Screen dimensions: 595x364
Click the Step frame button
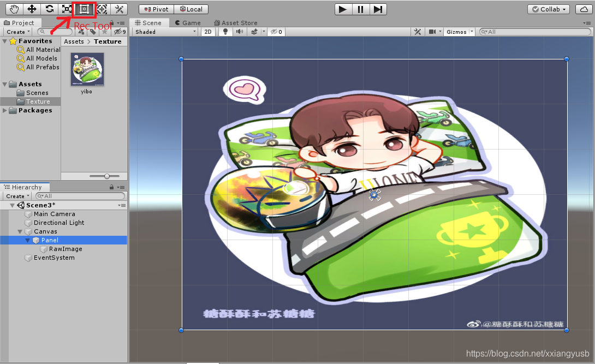coord(378,9)
